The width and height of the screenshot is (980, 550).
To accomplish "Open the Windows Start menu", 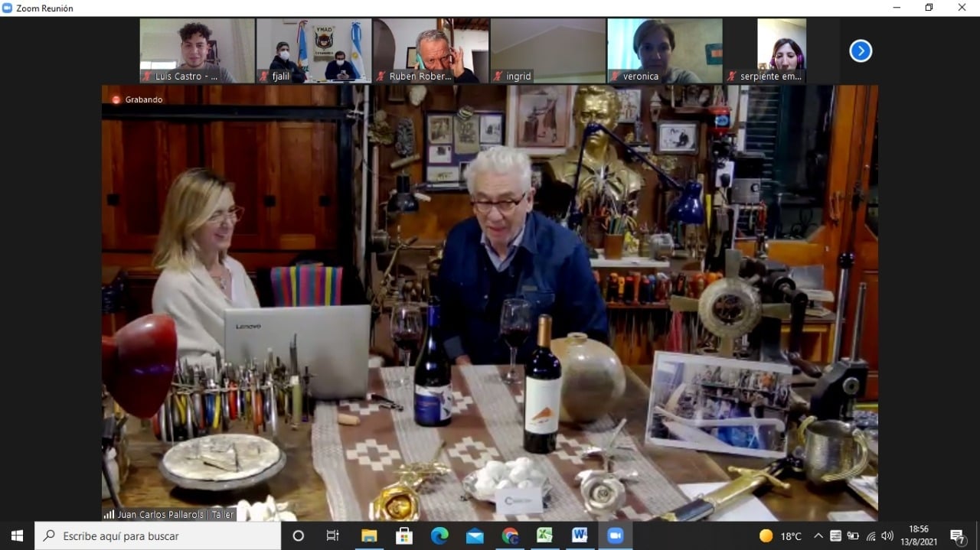I will pos(17,535).
